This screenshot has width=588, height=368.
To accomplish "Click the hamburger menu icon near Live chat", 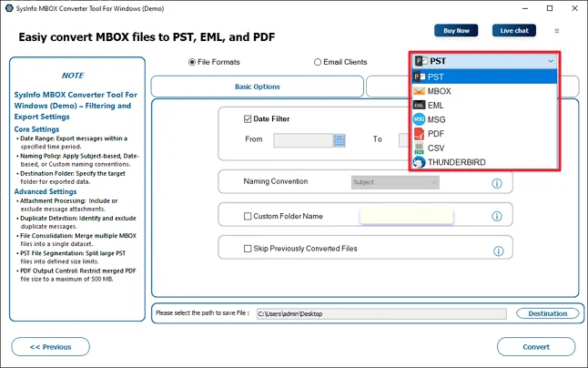I will click(556, 31).
